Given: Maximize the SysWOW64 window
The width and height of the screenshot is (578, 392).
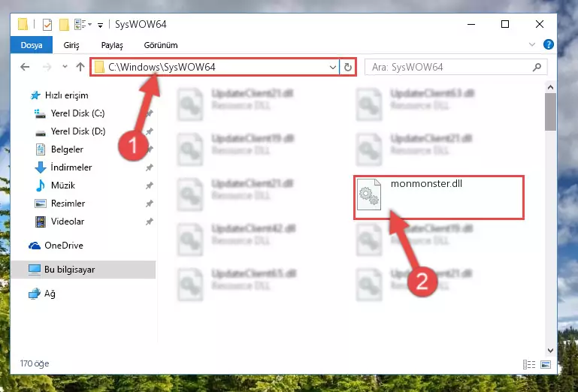Looking at the screenshot, I should [505, 24].
